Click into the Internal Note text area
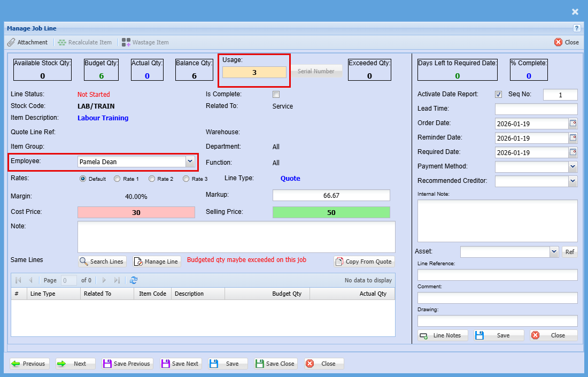588x377 pixels. [497, 220]
